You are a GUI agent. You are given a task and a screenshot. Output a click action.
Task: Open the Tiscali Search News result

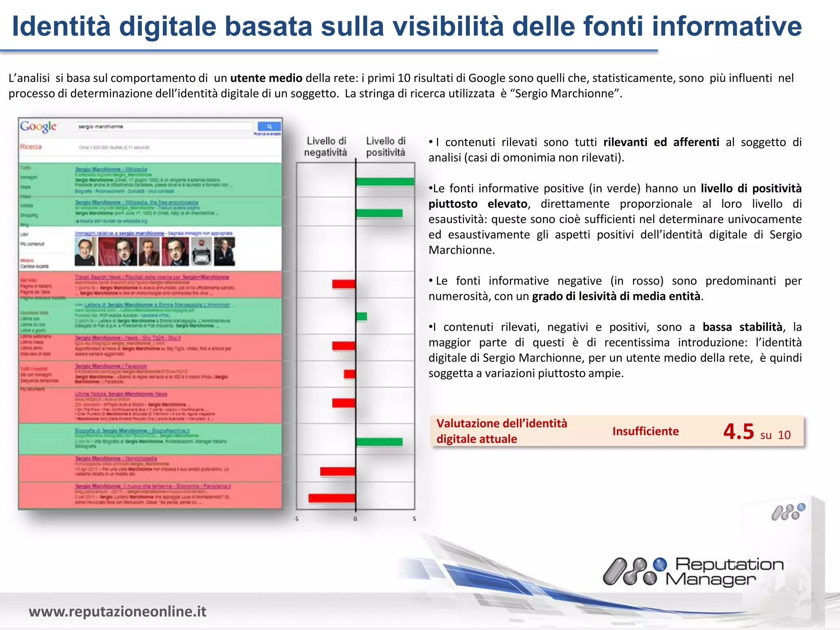tap(152, 277)
